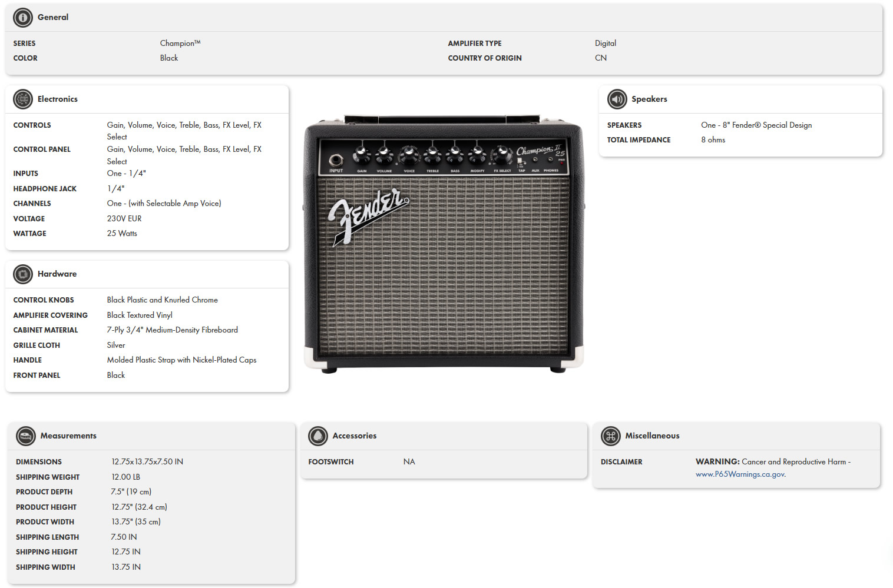Click the CABINET MATERIAL label

(x=45, y=330)
